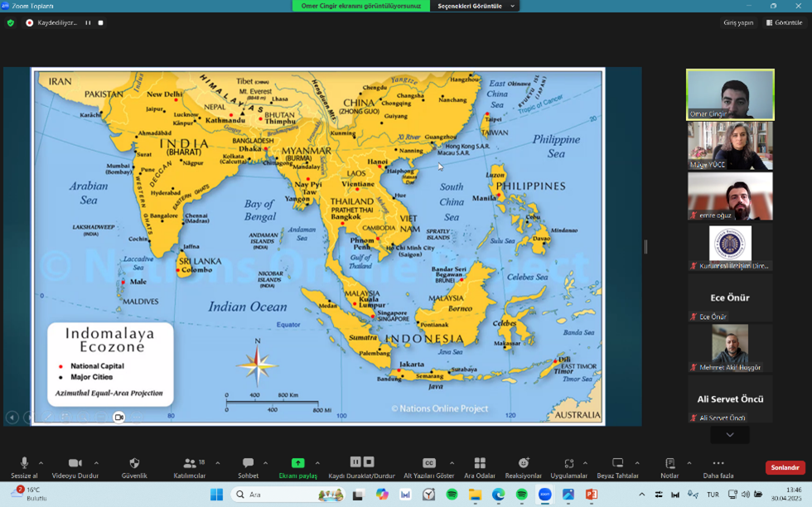Open Ara Odalar breakout rooms
Viewport: 812px width, 507px height.
click(x=480, y=467)
